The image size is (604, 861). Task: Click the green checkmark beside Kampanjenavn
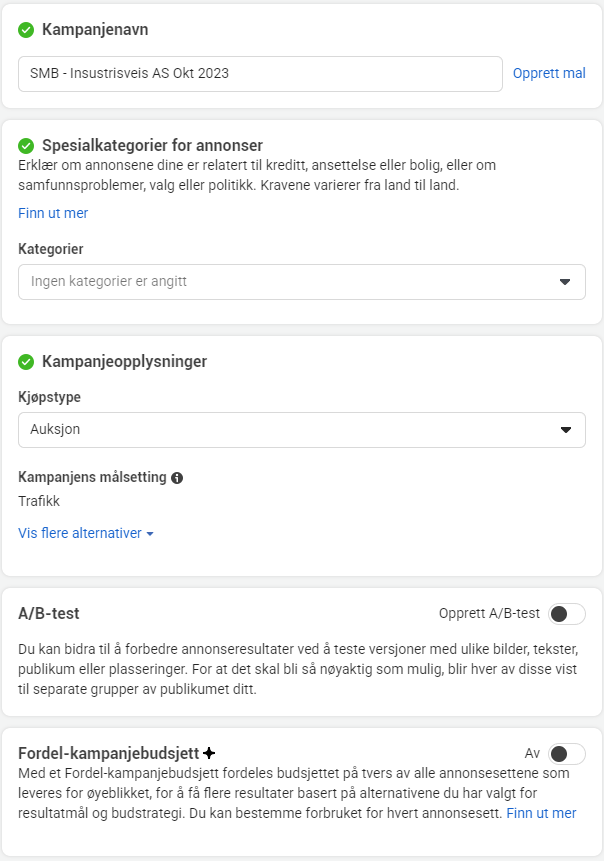[26, 30]
